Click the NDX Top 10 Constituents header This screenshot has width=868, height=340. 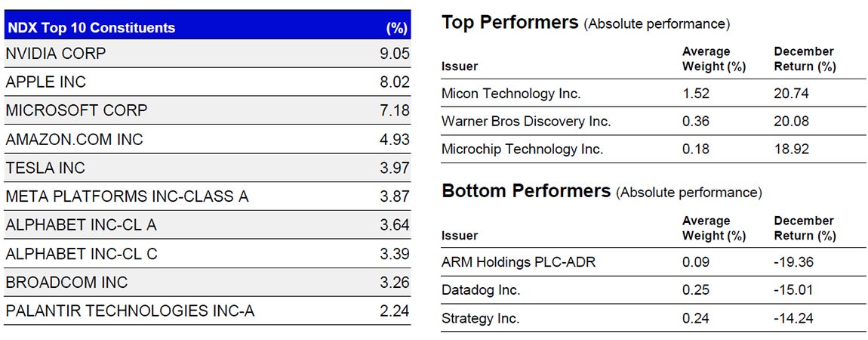point(91,28)
